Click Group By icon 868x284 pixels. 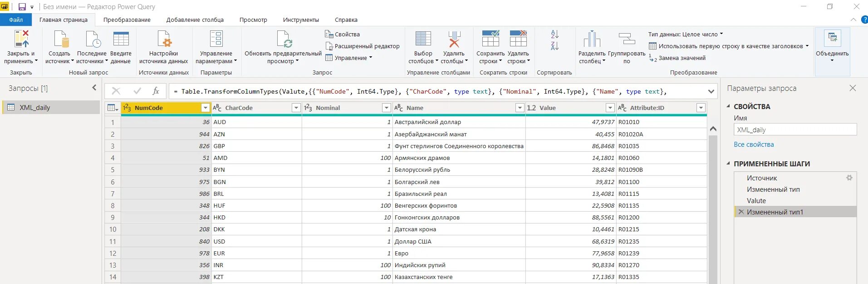click(x=627, y=39)
